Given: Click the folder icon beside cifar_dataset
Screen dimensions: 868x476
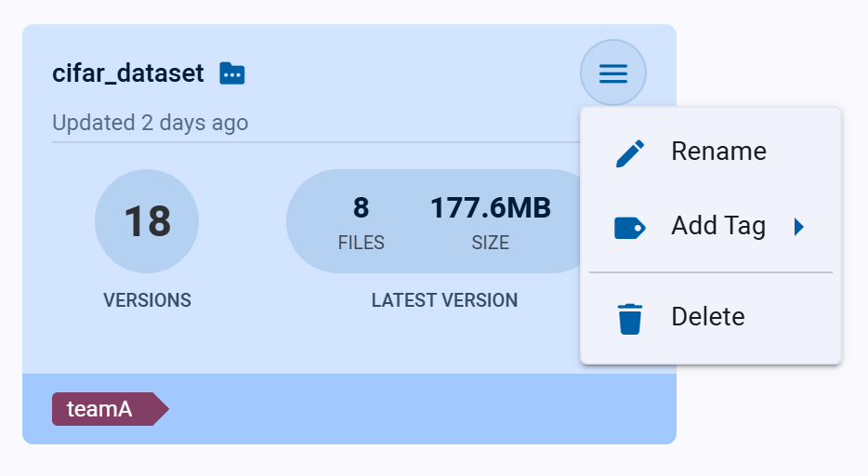Looking at the screenshot, I should click(232, 73).
